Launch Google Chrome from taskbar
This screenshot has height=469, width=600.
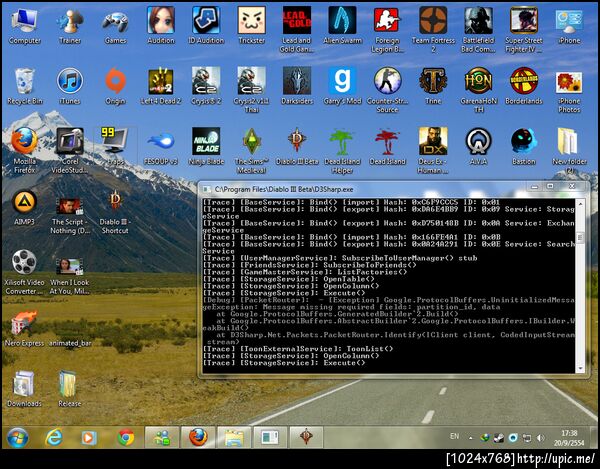(126, 437)
